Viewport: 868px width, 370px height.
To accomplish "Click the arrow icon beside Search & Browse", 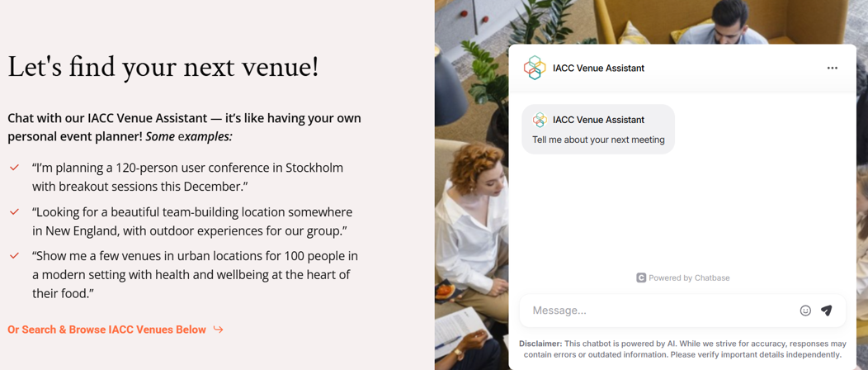I will (x=218, y=330).
